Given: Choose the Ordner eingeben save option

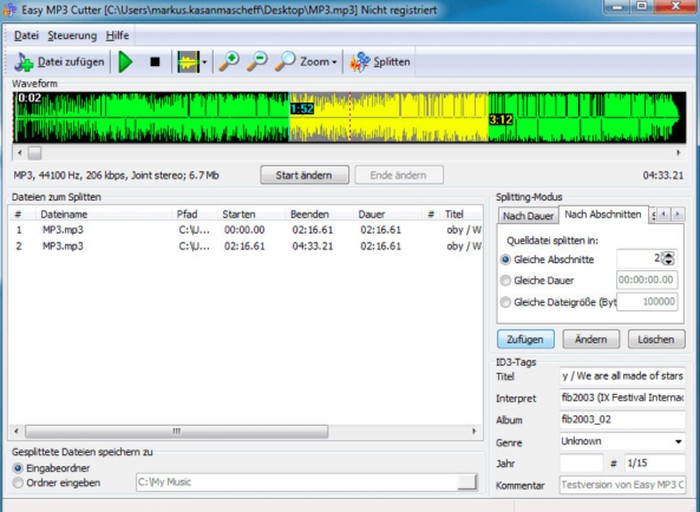Looking at the screenshot, I should [x=19, y=483].
